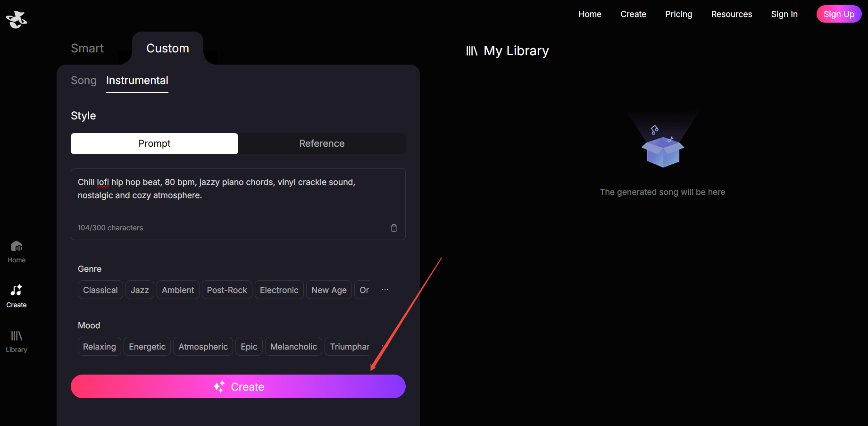This screenshot has width=868, height=426.
Task: Select the Create sidebar icon
Action: (17, 296)
